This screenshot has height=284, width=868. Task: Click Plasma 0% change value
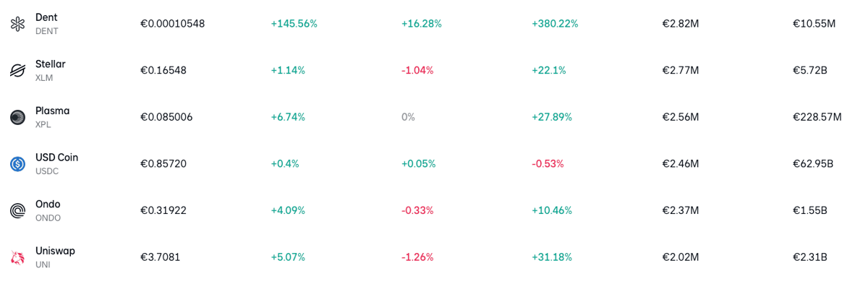coord(408,117)
